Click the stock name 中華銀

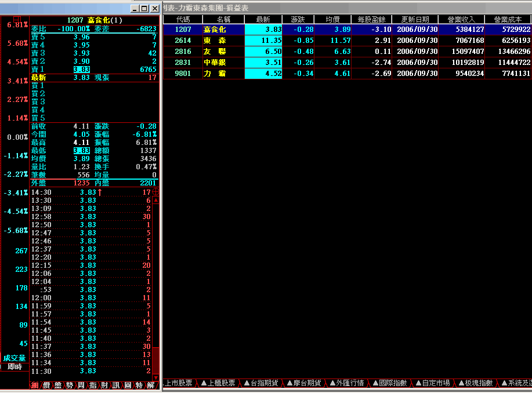[215, 63]
